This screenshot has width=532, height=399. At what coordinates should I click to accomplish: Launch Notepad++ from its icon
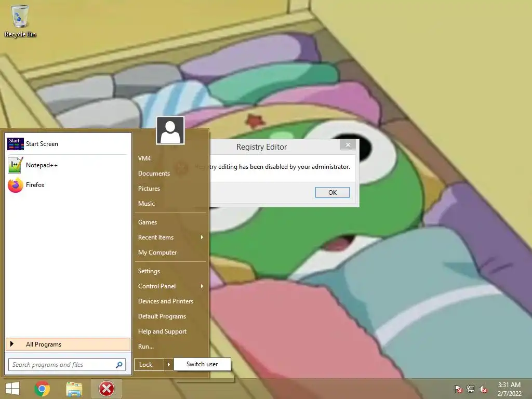click(16, 165)
